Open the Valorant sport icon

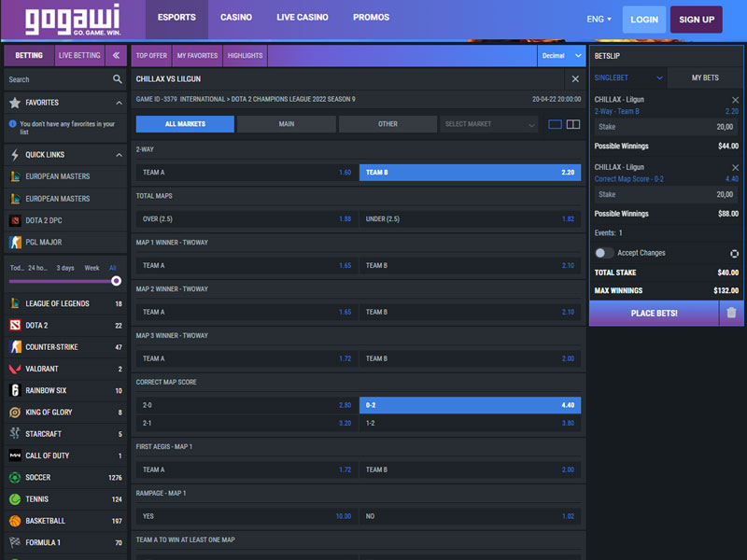click(x=15, y=369)
